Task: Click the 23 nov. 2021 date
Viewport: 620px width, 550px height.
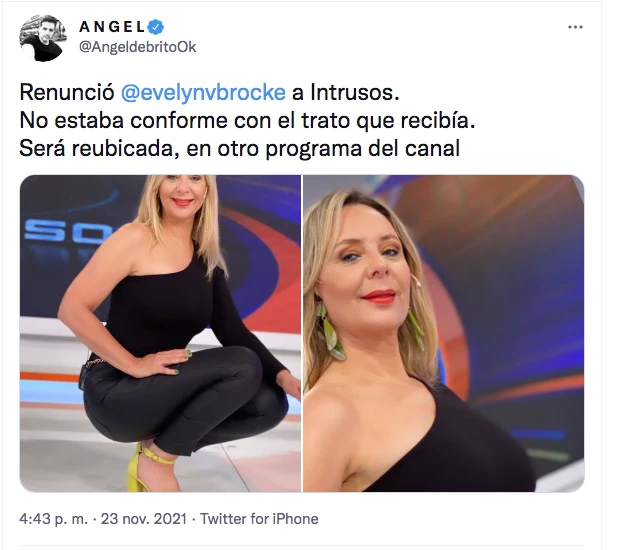Action: tap(144, 519)
